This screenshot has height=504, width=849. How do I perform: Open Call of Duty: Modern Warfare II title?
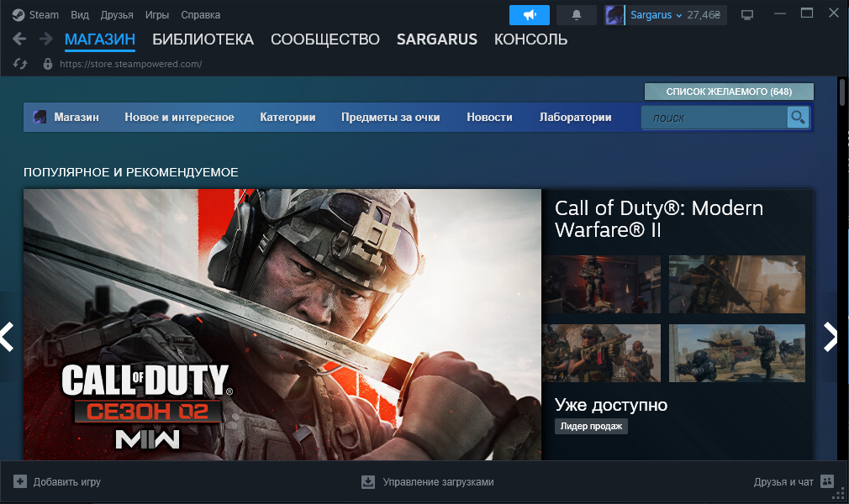pyautogui.click(x=659, y=218)
